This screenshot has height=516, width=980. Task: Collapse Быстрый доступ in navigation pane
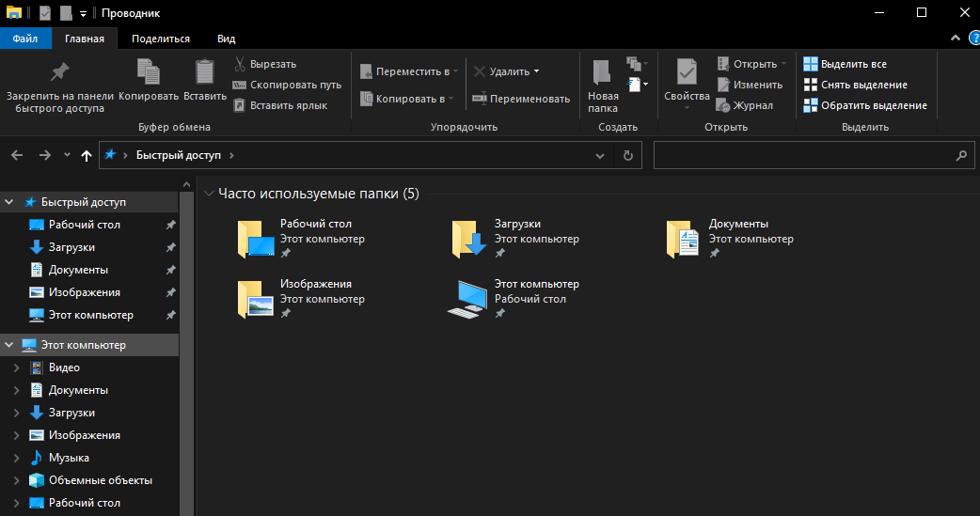[9, 202]
